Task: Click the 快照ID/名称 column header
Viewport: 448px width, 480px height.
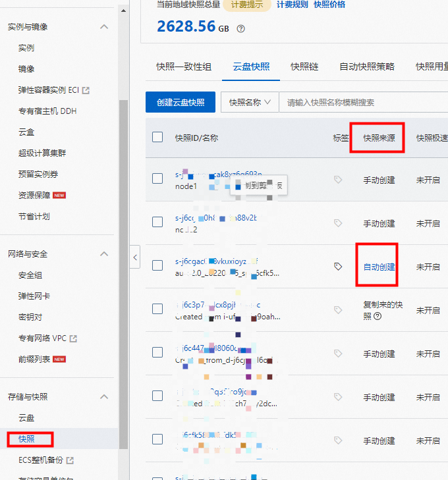Action: coord(196,138)
